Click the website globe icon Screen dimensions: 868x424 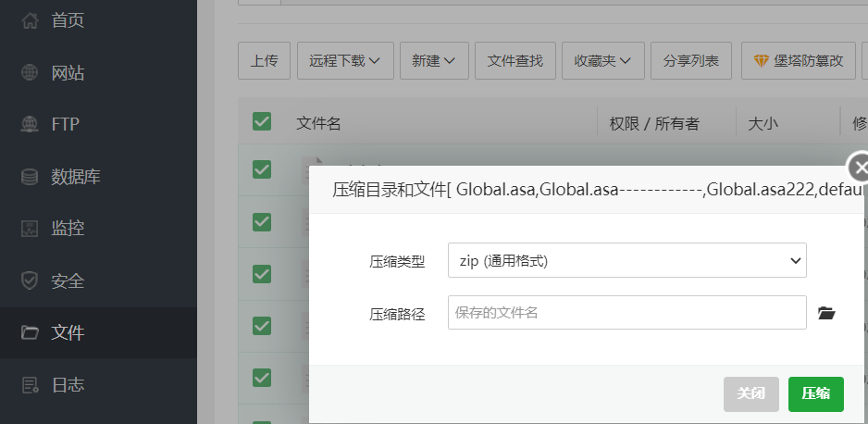31,72
